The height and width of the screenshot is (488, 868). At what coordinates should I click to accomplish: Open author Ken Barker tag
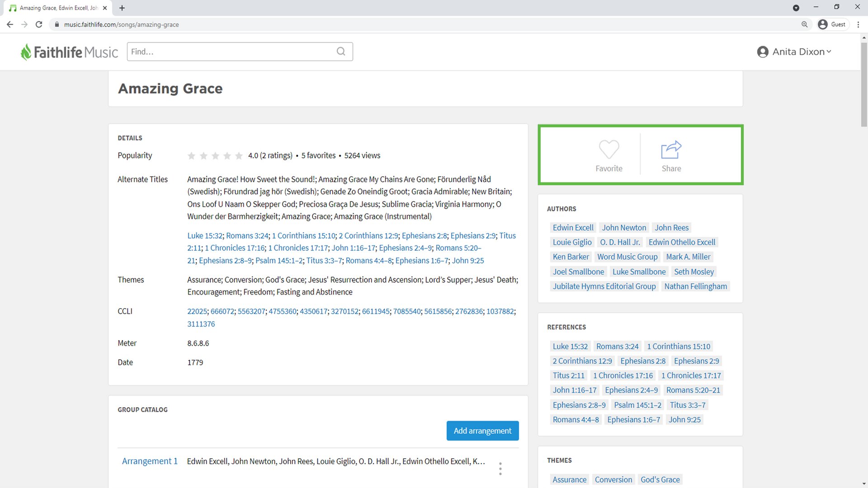571,257
